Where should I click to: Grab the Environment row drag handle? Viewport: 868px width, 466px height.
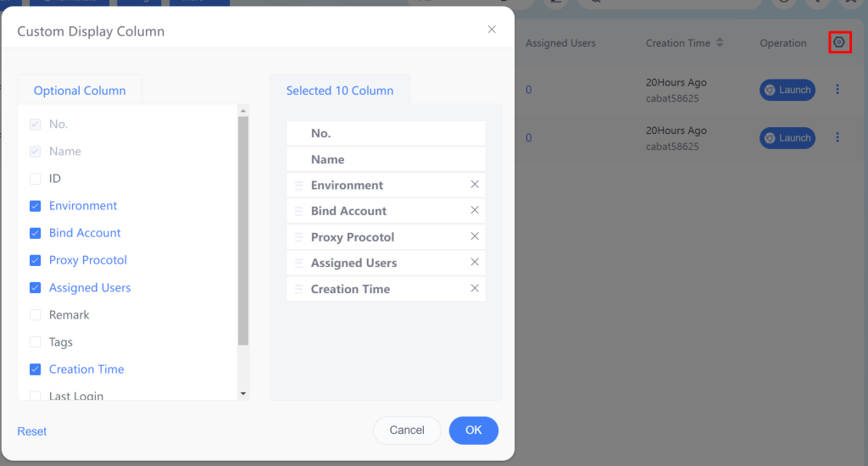click(299, 186)
